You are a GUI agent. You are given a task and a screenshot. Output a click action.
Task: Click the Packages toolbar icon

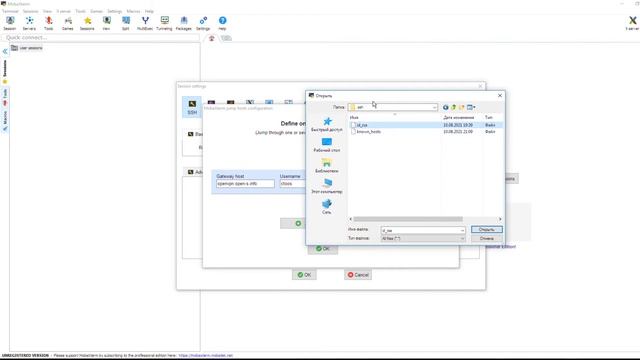click(184, 23)
